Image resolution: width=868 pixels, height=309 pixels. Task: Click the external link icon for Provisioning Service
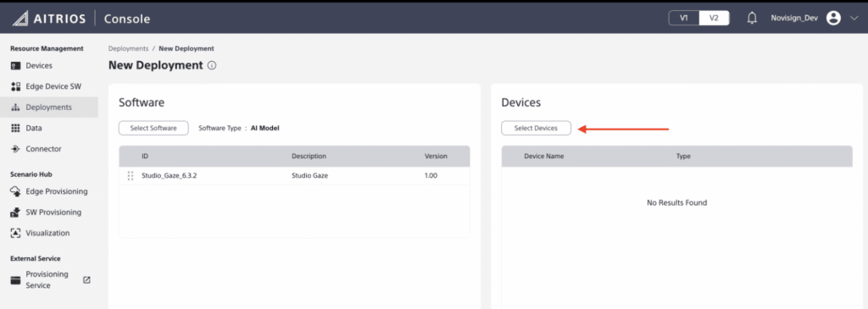[86, 280]
